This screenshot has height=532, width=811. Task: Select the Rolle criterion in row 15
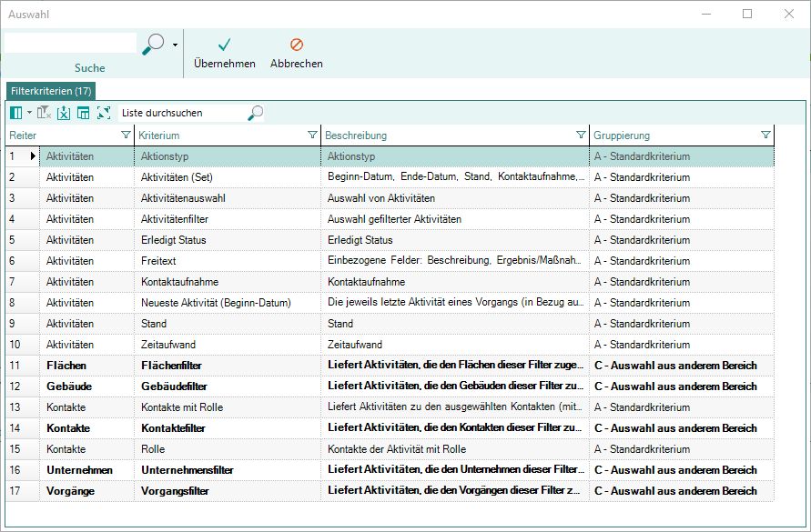(228, 449)
